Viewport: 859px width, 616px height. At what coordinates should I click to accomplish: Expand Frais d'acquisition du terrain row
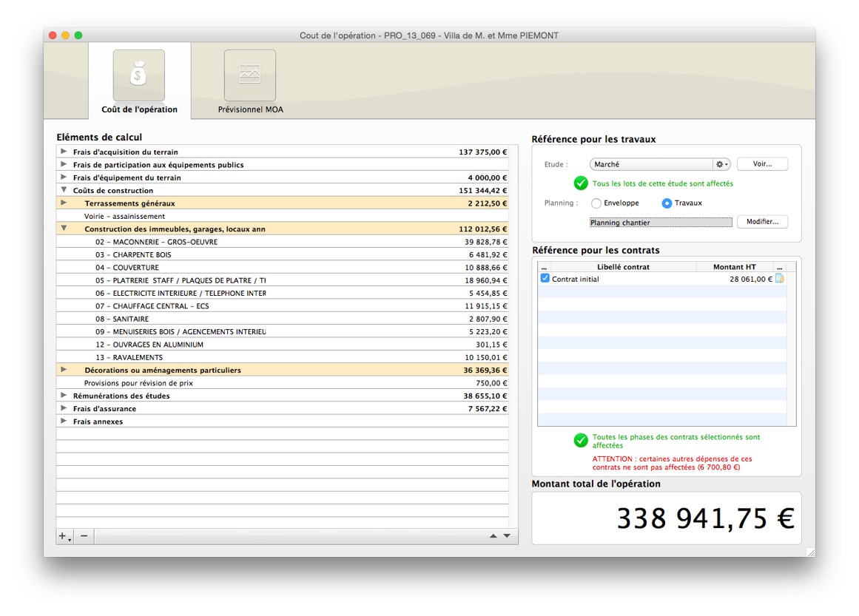pos(64,152)
